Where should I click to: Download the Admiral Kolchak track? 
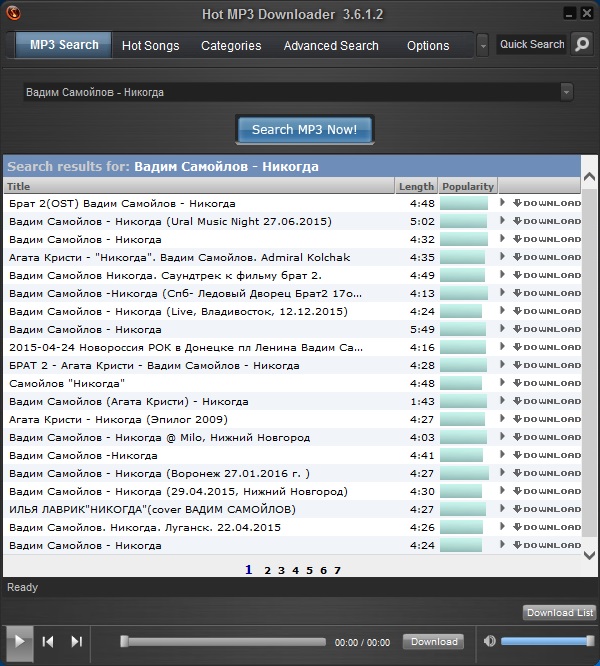point(547,257)
